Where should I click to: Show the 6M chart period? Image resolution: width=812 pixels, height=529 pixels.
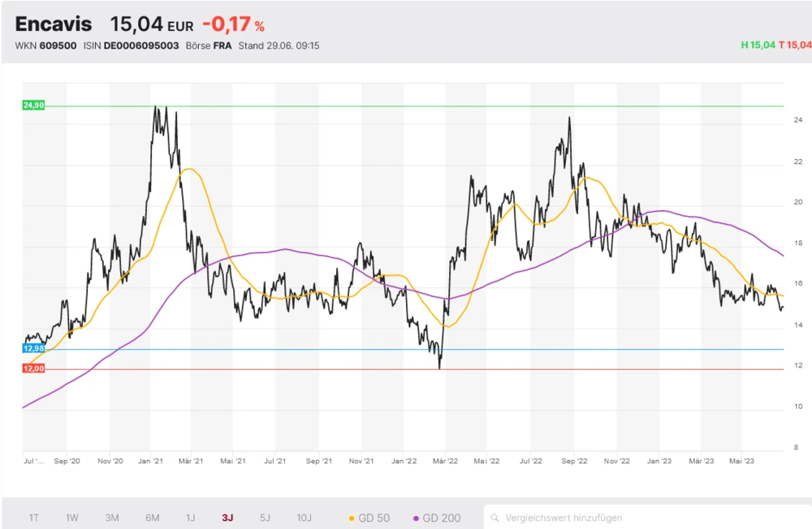coord(152,517)
